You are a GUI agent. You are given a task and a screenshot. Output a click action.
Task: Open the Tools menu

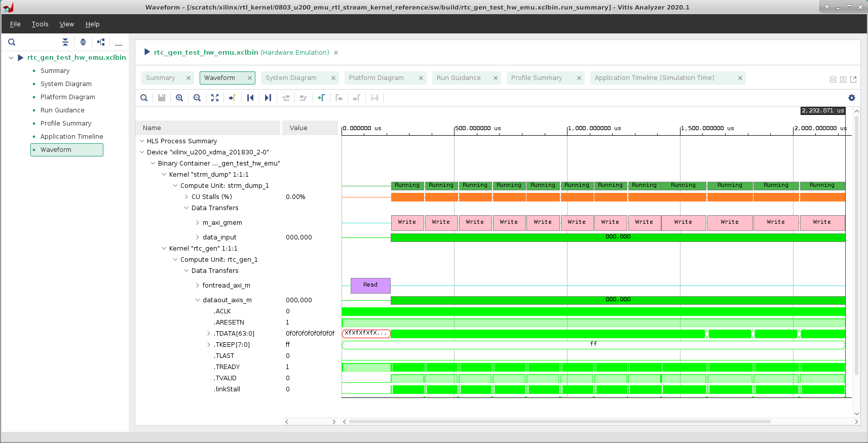click(40, 24)
